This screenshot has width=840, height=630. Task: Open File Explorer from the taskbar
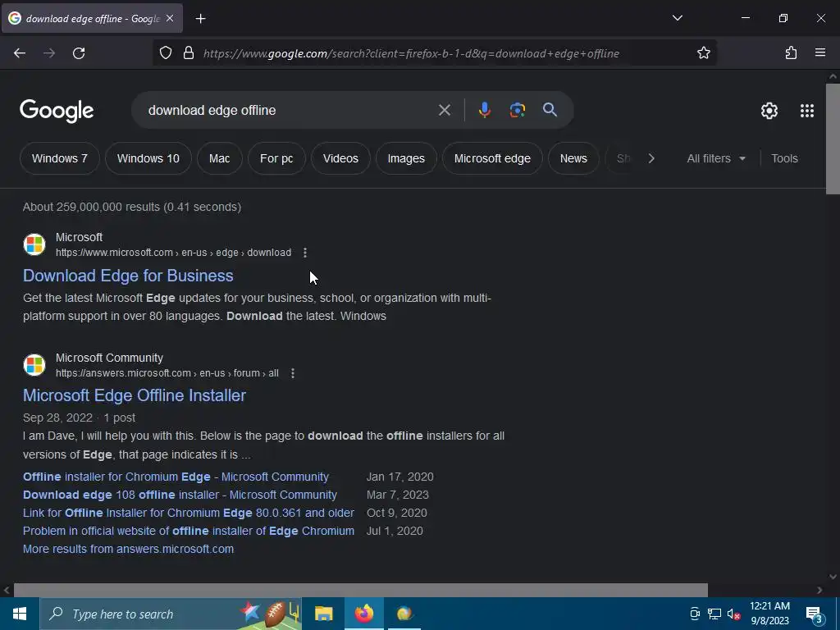[x=323, y=614]
